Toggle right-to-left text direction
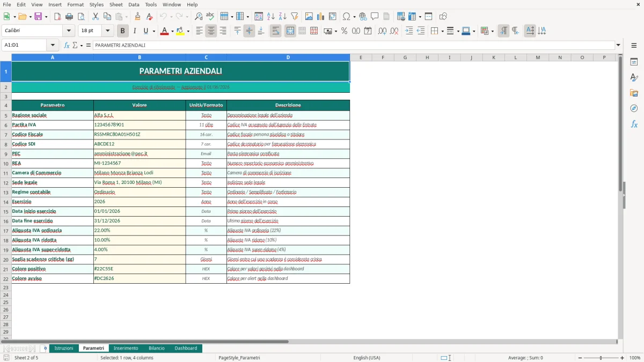 (x=515, y=31)
